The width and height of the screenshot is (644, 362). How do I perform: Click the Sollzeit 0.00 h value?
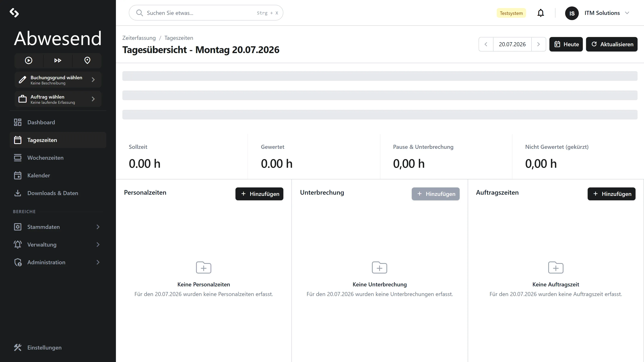tap(144, 164)
